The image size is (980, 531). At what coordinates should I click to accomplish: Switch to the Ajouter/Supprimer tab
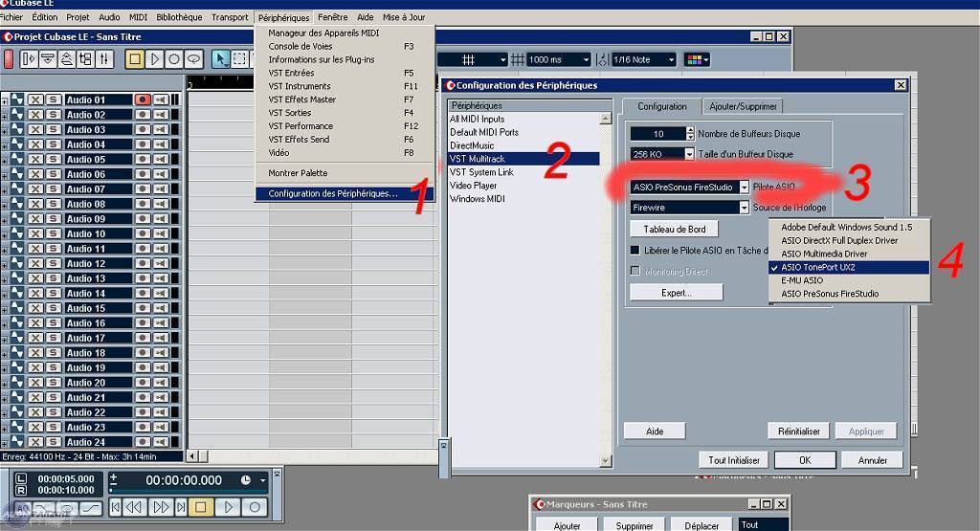pyautogui.click(x=743, y=106)
